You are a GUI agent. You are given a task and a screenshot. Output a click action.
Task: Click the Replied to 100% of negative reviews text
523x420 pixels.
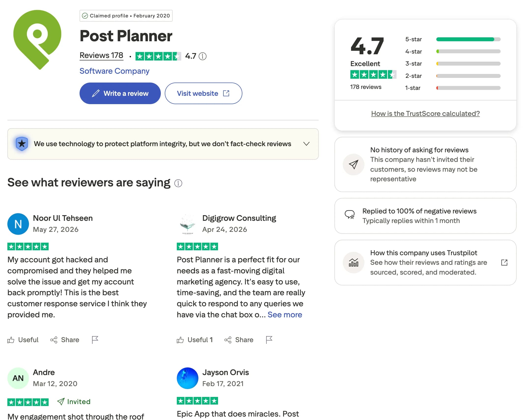click(419, 211)
